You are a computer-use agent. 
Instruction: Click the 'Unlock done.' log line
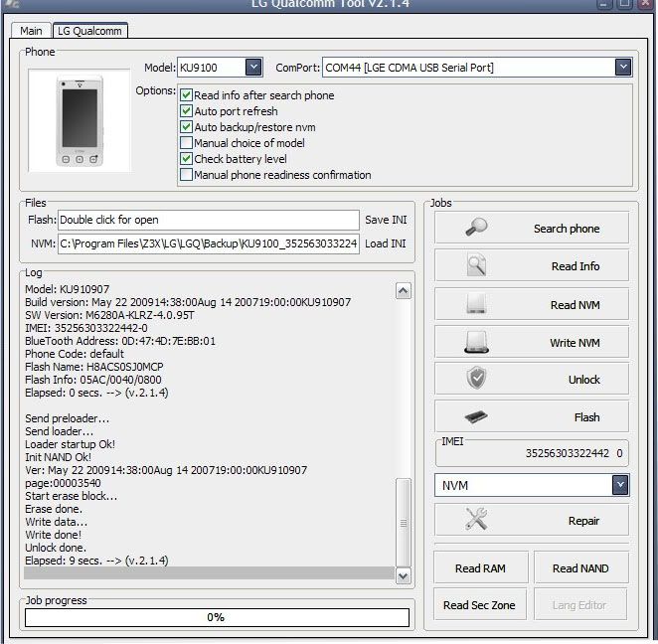tap(56, 548)
